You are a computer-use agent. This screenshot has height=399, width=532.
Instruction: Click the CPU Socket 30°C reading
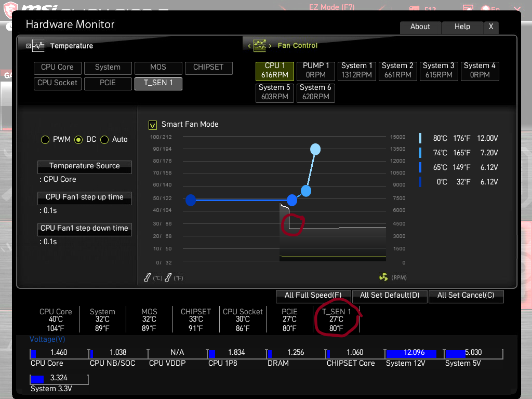coord(243,320)
